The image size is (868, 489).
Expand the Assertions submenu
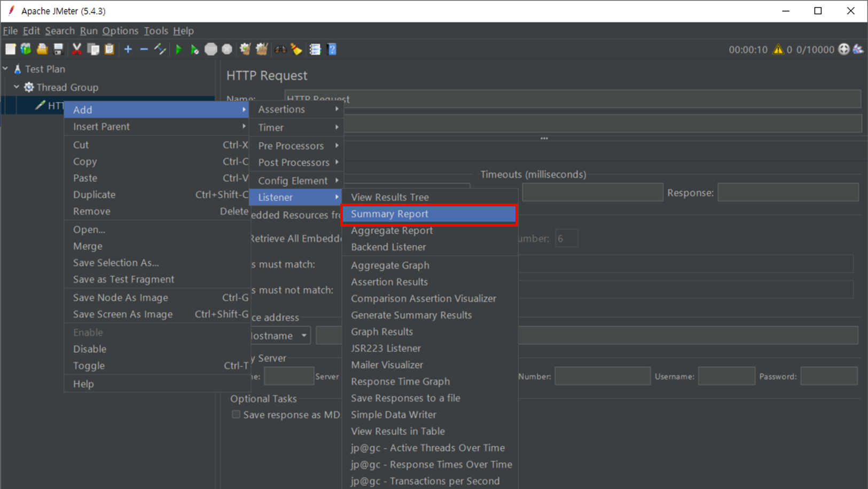(x=297, y=109)
